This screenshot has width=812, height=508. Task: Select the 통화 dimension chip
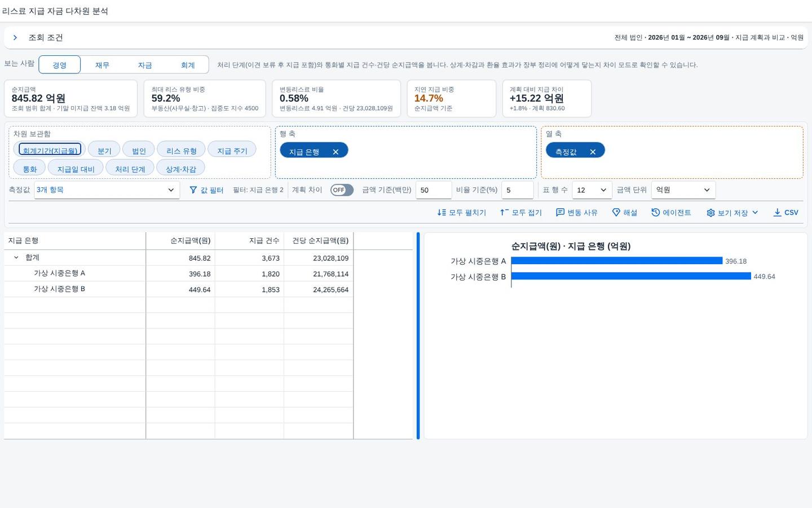pos(29,168)
